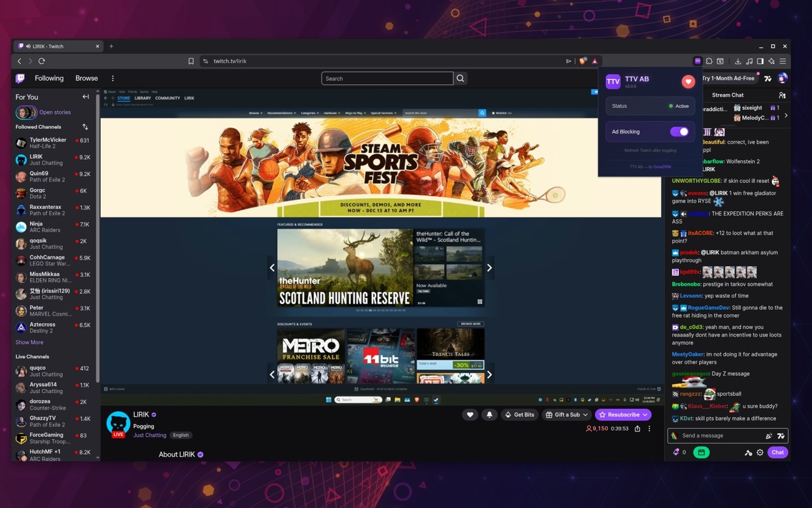
Task: Toggle the follow heart for LIRIK
Action: (x=470, y=415)
